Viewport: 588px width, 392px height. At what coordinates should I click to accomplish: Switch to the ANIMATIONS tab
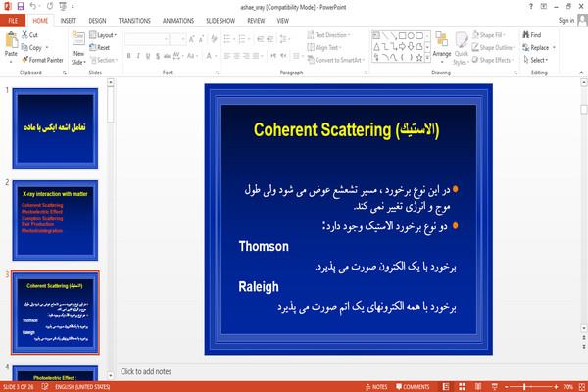point(178,21)
